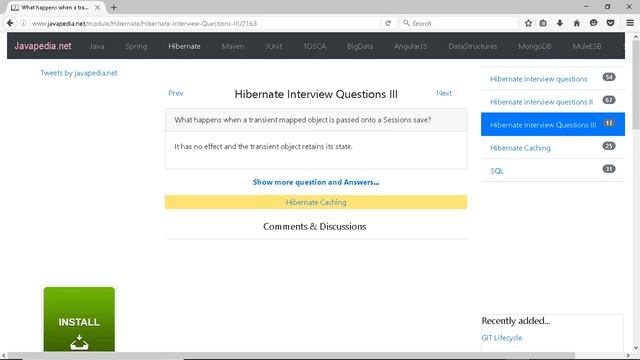Go to the Next question
Viewport: 640px width, 360px height.
(x=444, y=93)
